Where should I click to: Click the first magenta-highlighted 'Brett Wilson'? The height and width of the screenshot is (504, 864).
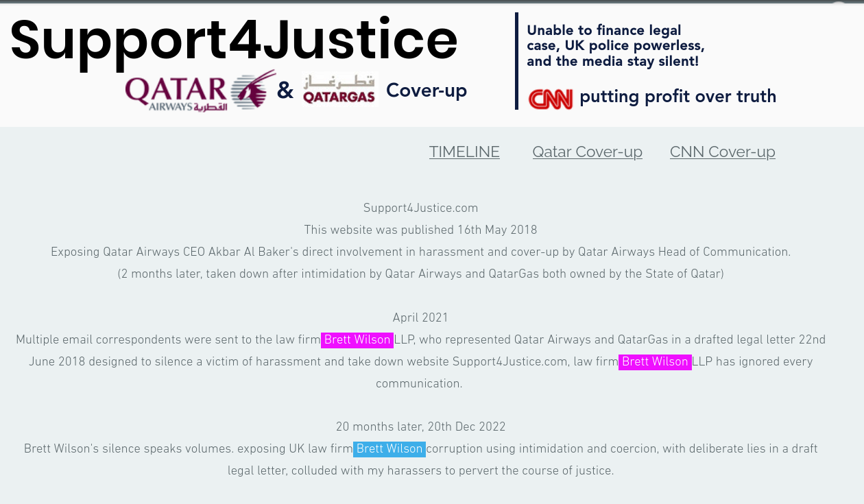point(357,340)
